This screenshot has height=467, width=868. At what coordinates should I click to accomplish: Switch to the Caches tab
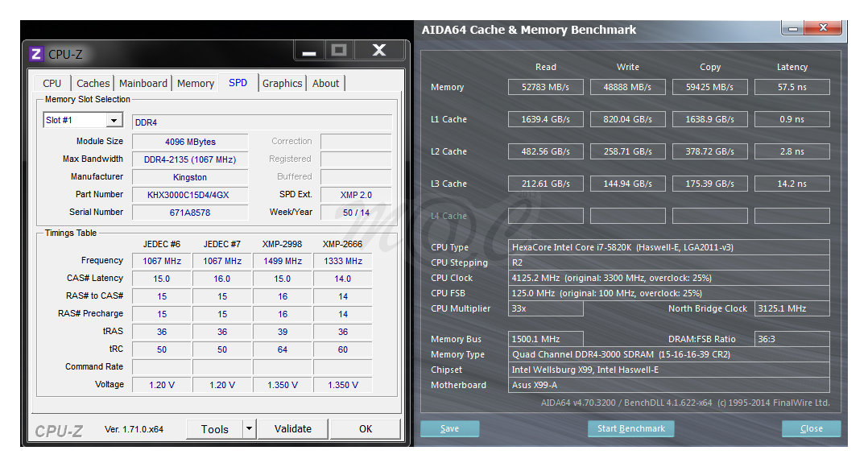(x=93, y=84)
